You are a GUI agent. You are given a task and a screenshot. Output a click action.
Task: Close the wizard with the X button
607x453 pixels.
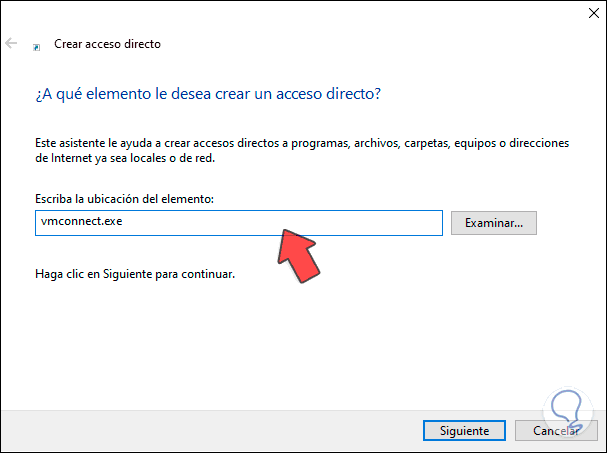(583, 15)
